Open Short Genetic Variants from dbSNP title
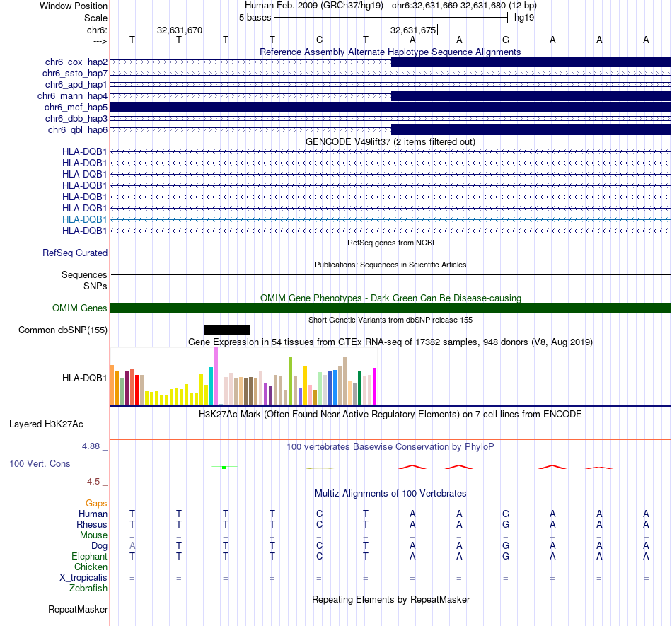 (390, 320)
